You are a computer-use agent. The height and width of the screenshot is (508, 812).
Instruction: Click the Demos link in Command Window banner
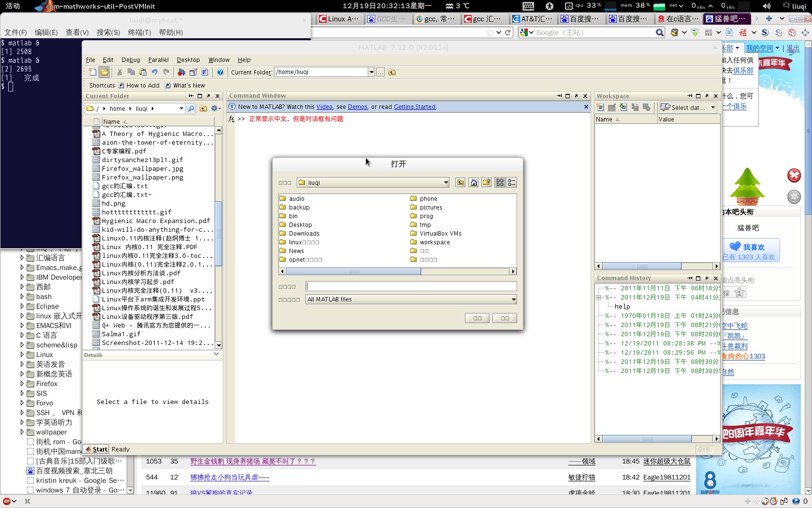[x=358, y=107]
